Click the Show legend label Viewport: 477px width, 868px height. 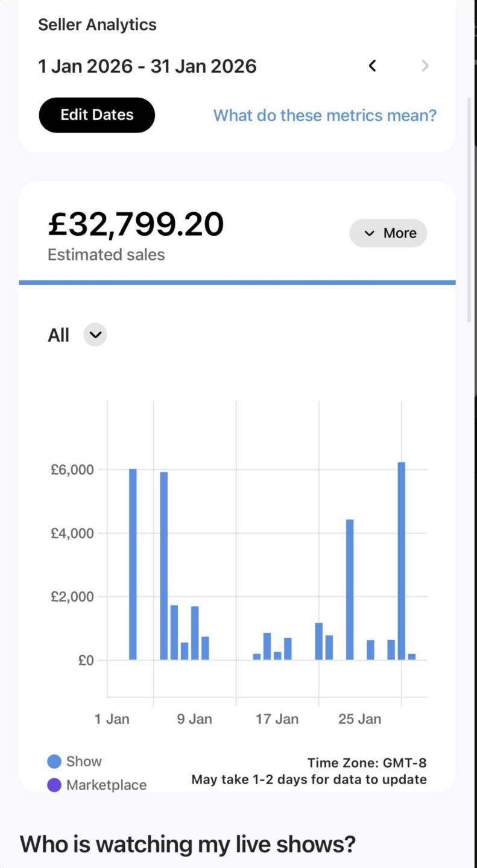click(84, 761)
